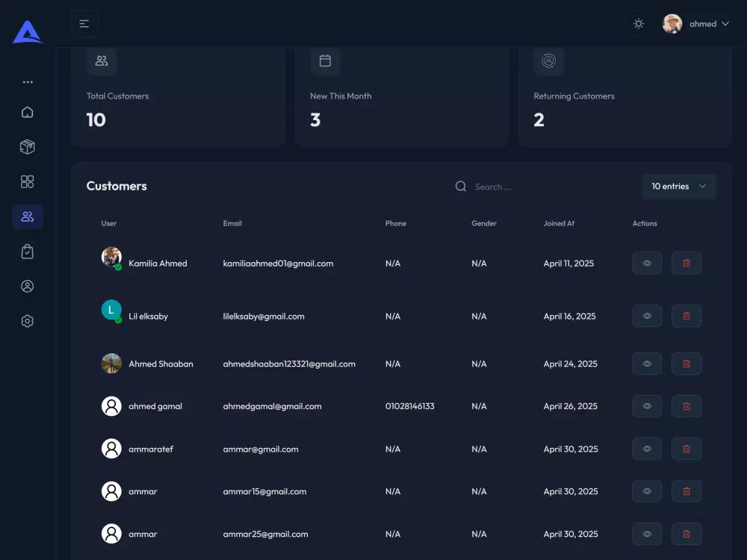Viewport: 747px width, 560px height.
Task: Delete ammaratef customer row
Action: pyautogui.click(x=686, y=449)
